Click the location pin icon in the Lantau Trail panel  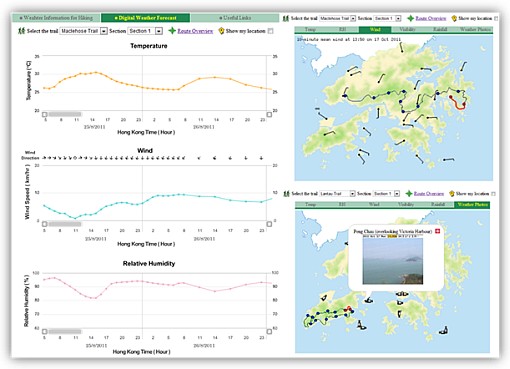(452, 194)
